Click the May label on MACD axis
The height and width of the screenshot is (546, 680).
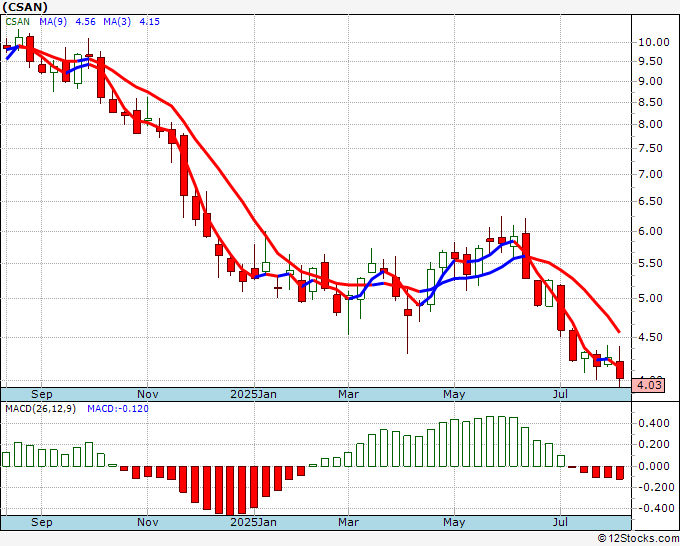click(454, 522)
